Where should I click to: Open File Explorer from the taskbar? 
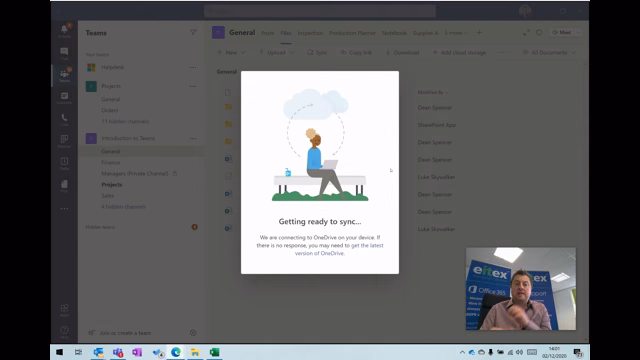click(195, 352)
